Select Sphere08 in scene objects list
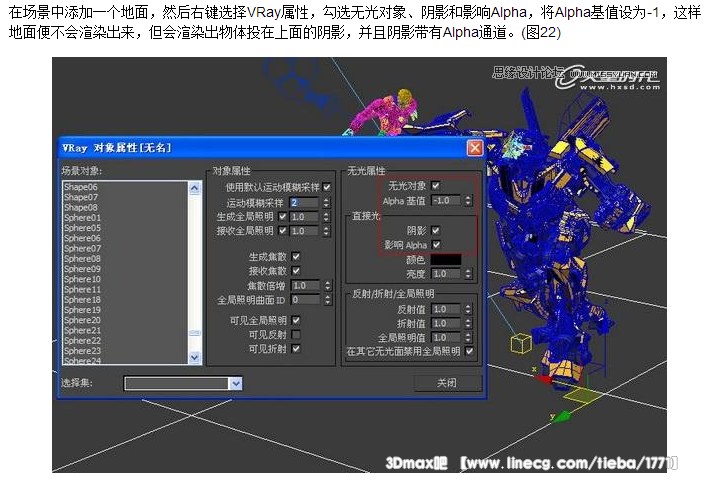Image resolution: width=707 pixels, height=480 pixels. [83, 259]
